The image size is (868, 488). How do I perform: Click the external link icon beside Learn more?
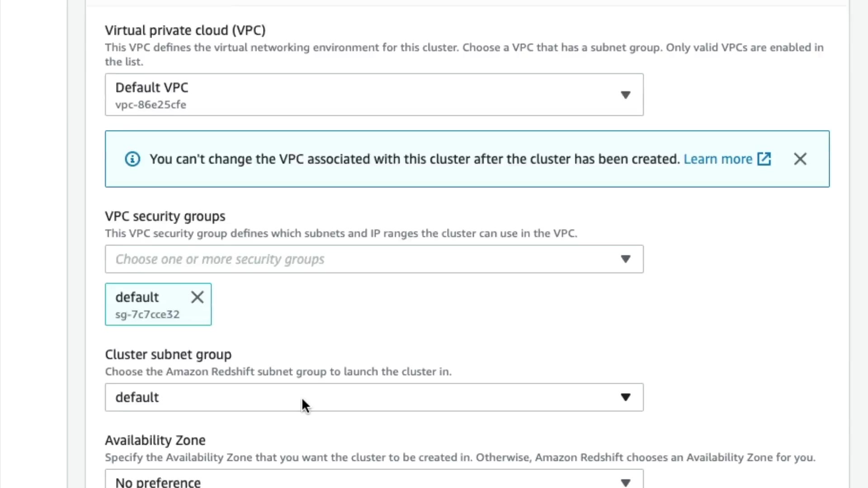click(x=764, y=159)
